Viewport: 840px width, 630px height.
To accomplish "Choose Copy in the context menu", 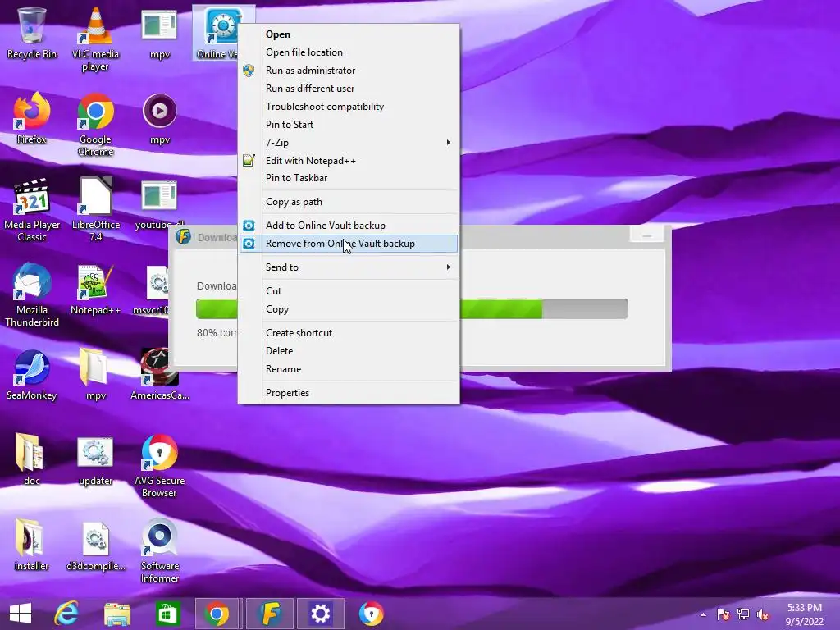I will click(x=348, y=309).
